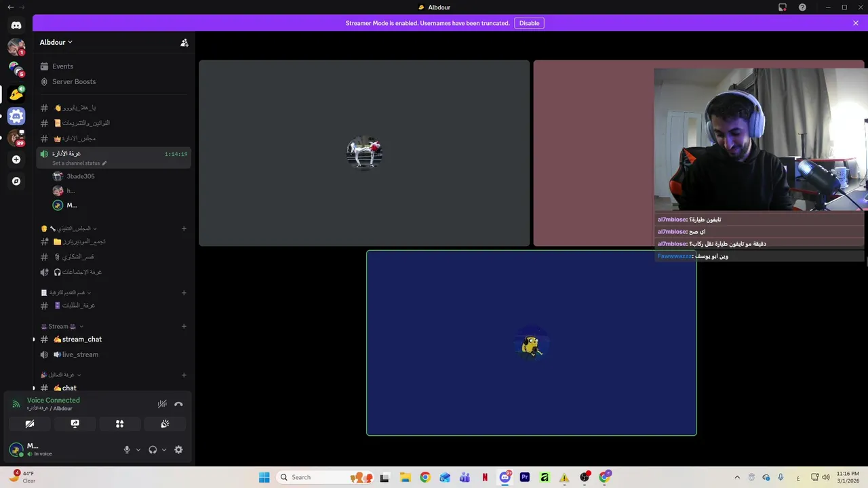Dismiss the Streamer Mode banner

(856, 23)
